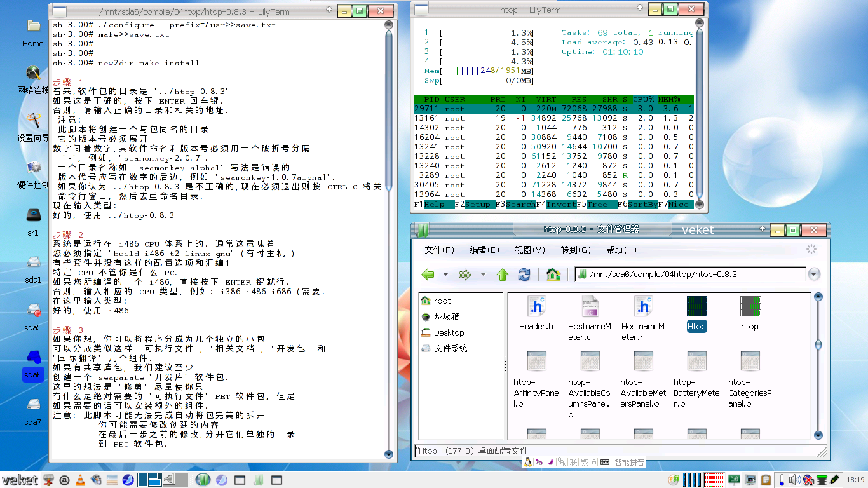The height and width of the screenshot is (488, 868).
Task: Reload the file manager folder view
Action: click(x=524, y=274)
